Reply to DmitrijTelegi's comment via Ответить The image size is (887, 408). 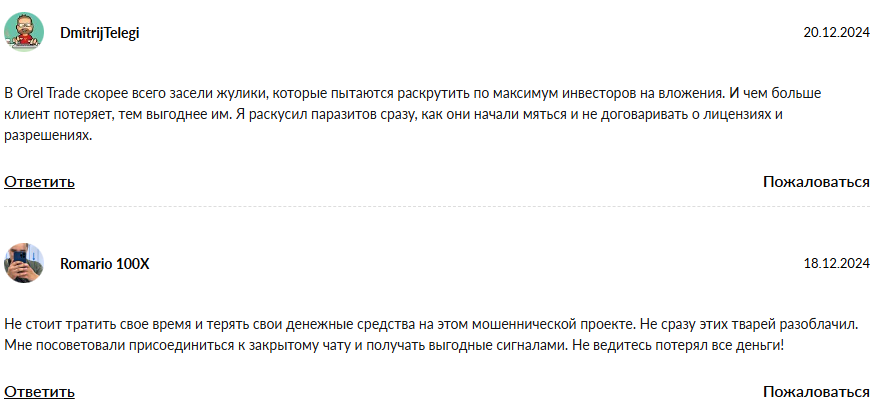tap(40, 182)
